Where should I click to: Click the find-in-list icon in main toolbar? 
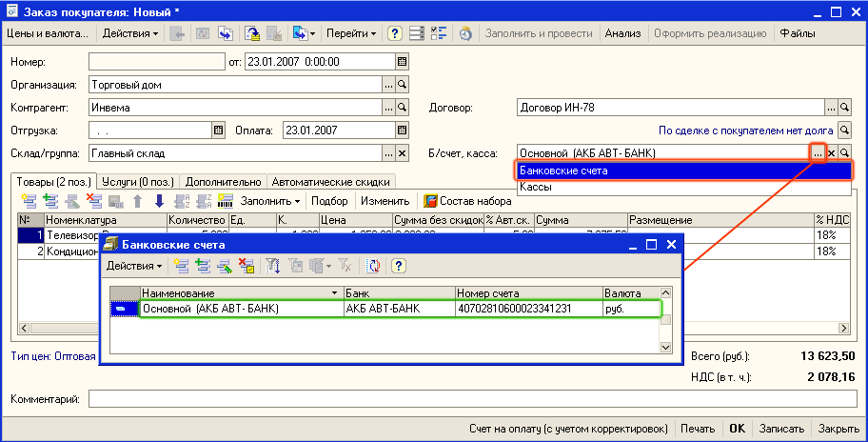(x=177, y=33)
